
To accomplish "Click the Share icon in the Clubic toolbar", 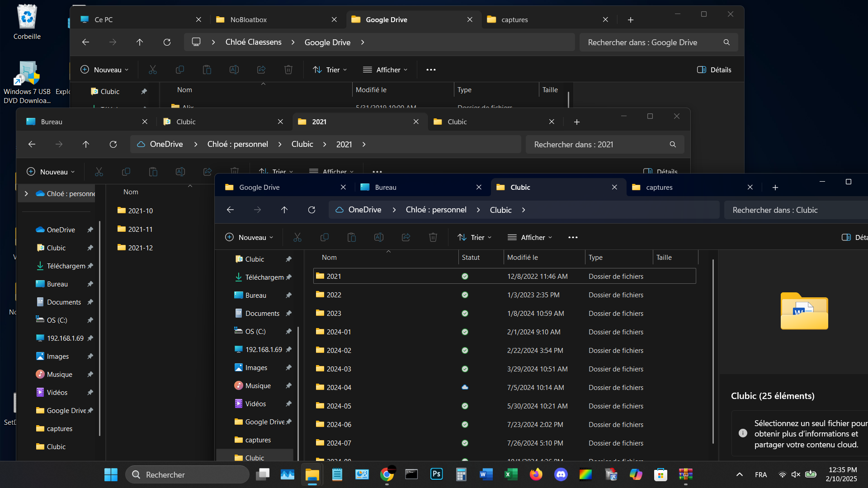I will 406,237.
